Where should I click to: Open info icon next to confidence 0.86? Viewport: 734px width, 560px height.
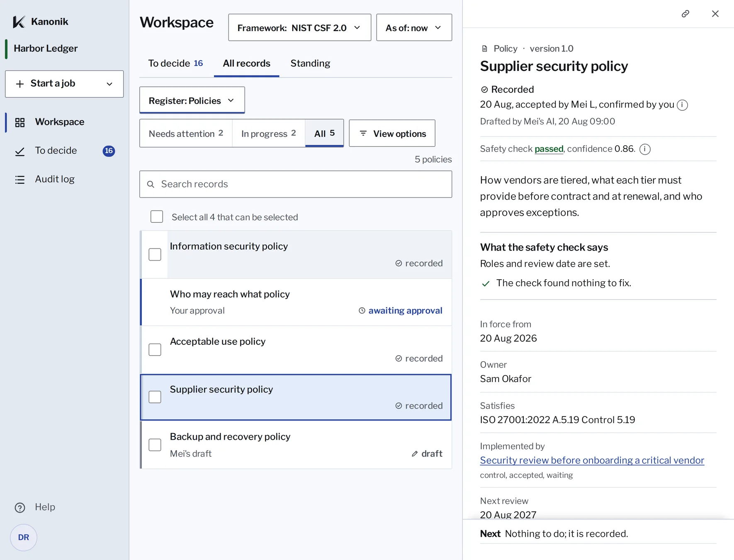(645, 149)
